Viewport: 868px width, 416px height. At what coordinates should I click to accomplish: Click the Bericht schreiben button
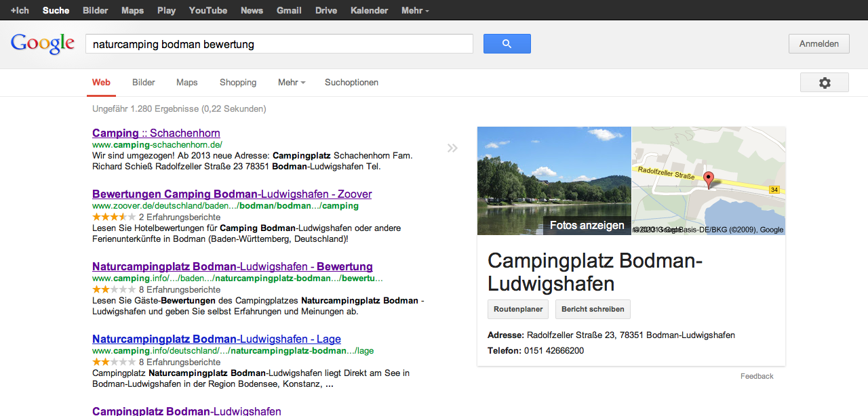[x=593, y=309]
